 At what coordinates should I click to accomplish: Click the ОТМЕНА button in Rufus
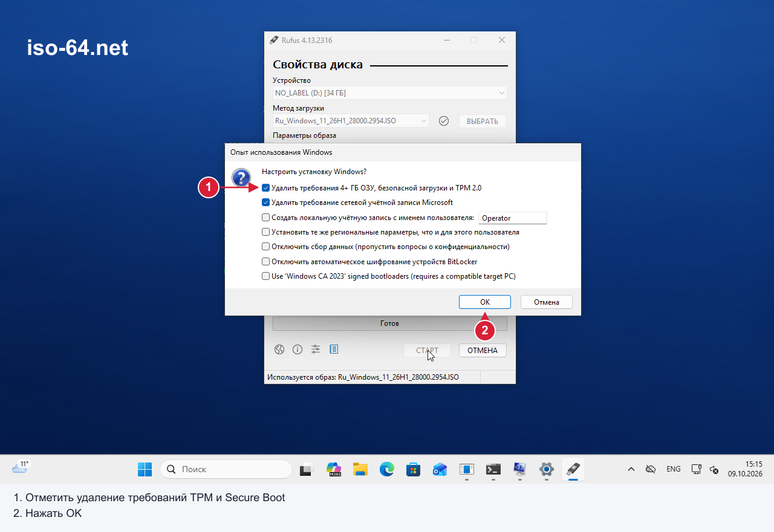[x=483, y=351]
